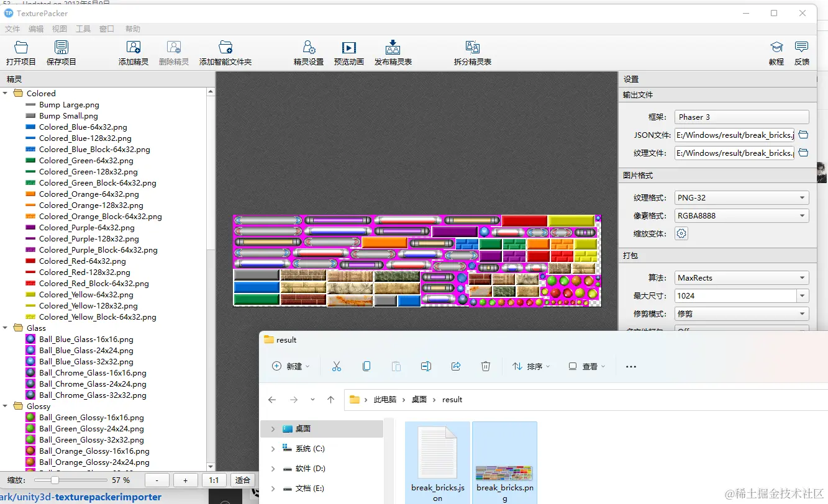Image resolution: width=828 pixels, height=504 pixels.
Task: Select 桌面 in result window sidebar
Action: tap(322, 429)
